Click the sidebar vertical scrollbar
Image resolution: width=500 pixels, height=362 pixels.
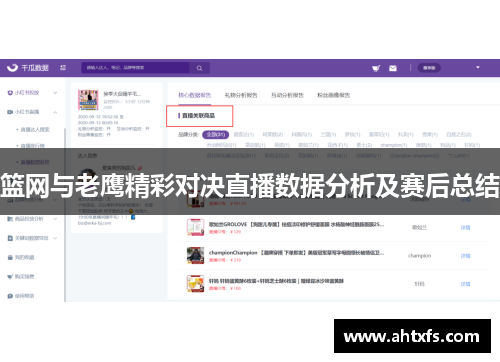(65, 215)
